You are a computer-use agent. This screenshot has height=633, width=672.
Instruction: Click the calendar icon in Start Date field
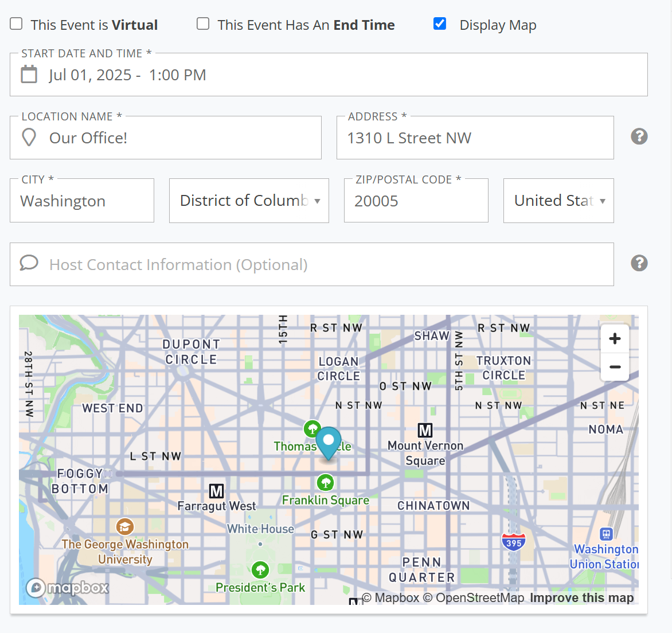(x=29, y=74)
